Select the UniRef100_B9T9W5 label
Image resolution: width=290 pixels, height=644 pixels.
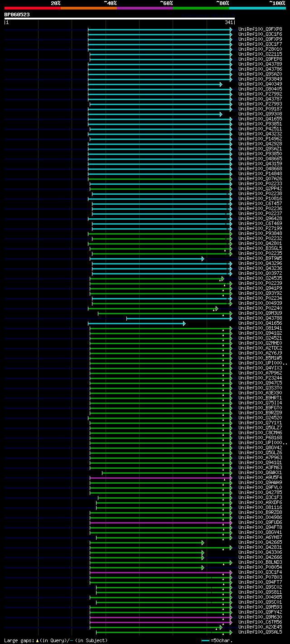260,259
